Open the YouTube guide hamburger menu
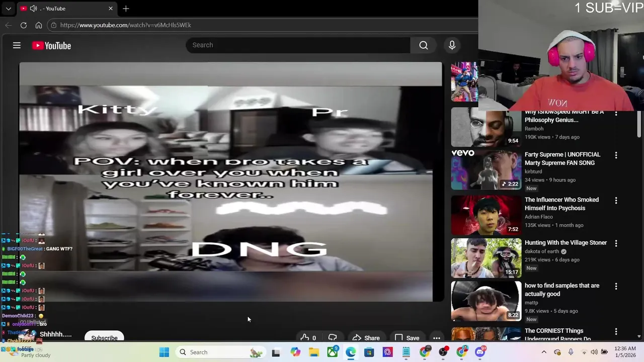 [x=17, y=45]
